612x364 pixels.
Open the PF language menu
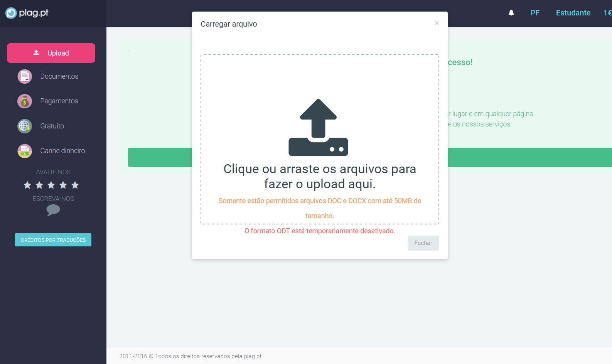[534, 13]
